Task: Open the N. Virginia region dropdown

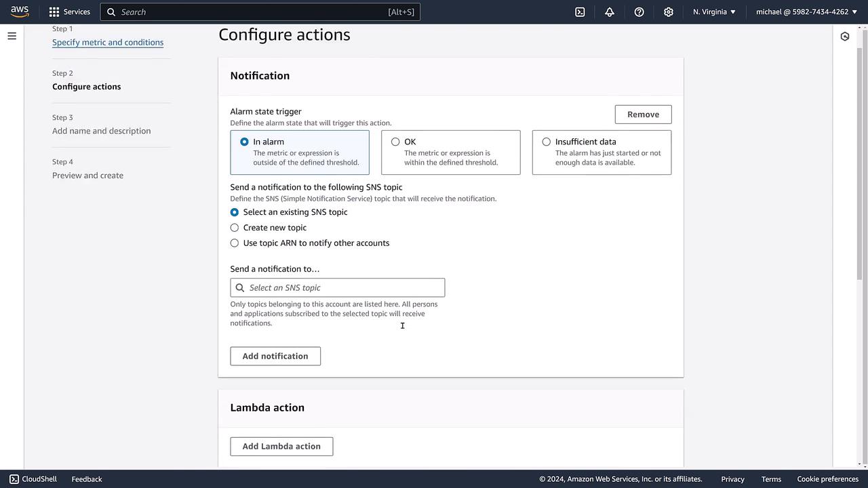Action: [714, 12]
